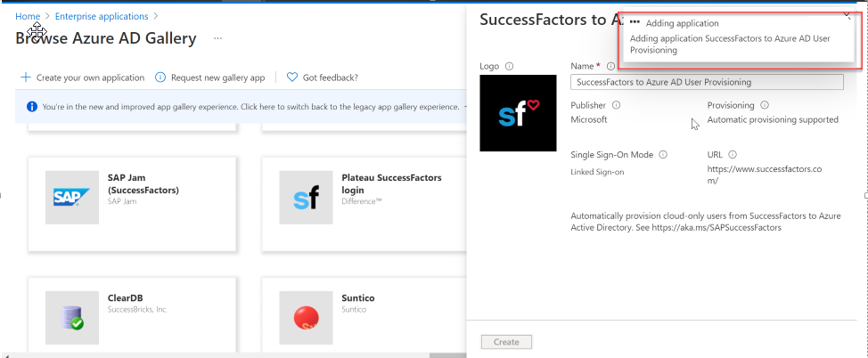
Task: Click the blue info icon in the gallery banner
Action: tap(32, 106)
